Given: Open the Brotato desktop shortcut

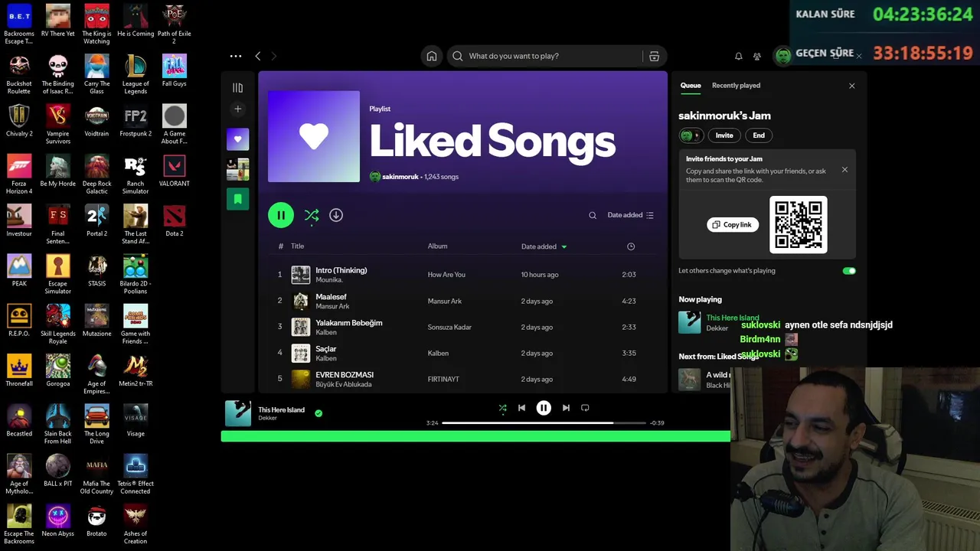Looking at the screenshot, I should tap(96, 520).
